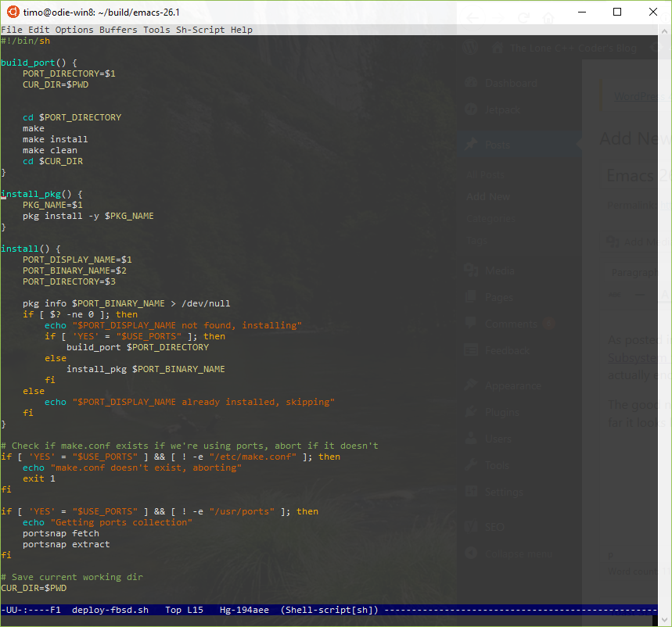Click the PORT_DISPLAY_NAME=$1 line
The width and height of the screenshot is (672, 627).
(77, 260)
